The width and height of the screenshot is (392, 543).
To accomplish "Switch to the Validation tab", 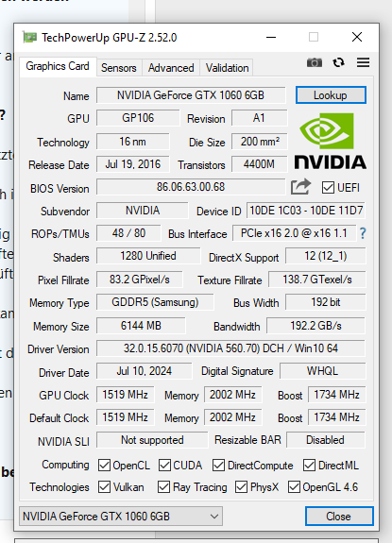I will [x=227, y=68].
